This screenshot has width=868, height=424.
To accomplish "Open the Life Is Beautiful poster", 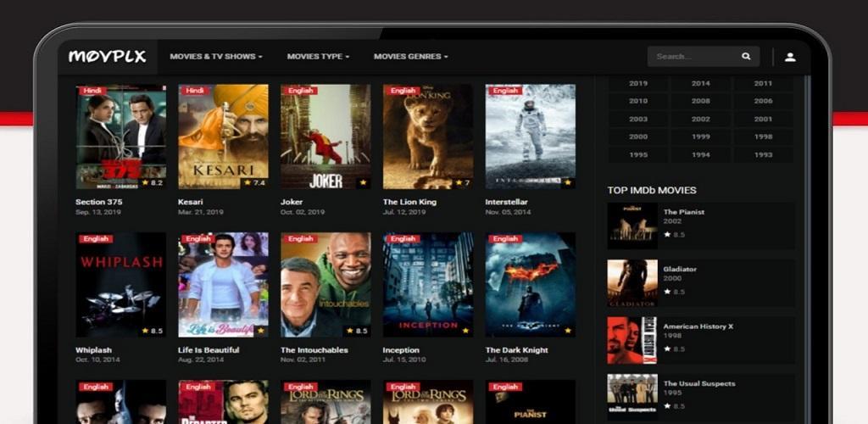I will (x=223, y=285).
